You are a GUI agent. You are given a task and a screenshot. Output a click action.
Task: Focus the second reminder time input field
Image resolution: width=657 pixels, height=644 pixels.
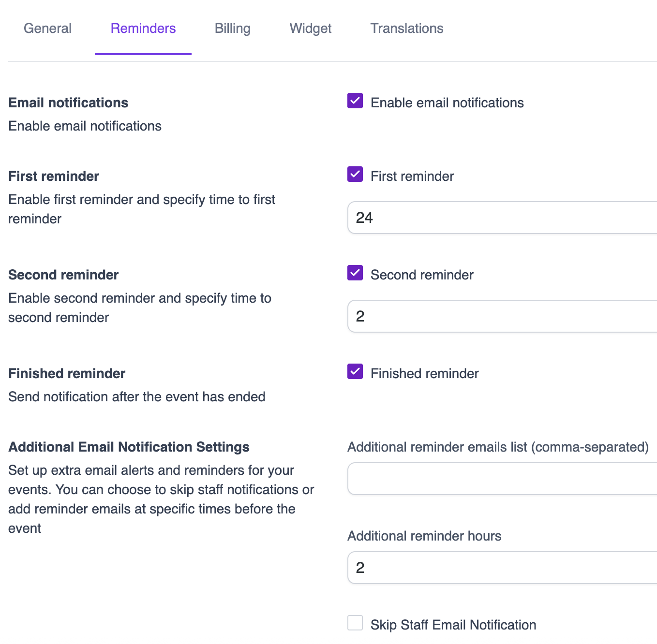(501, 317)
